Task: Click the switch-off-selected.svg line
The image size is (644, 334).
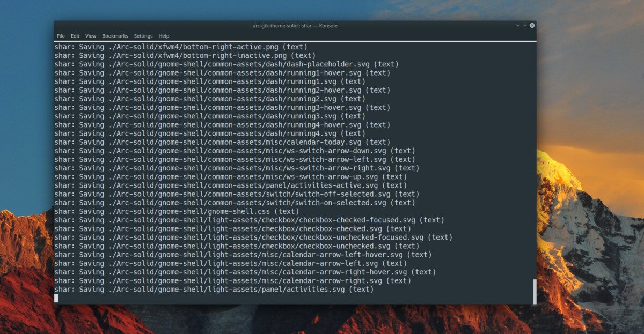Action: pyautogui.click(x=237, y=194)
